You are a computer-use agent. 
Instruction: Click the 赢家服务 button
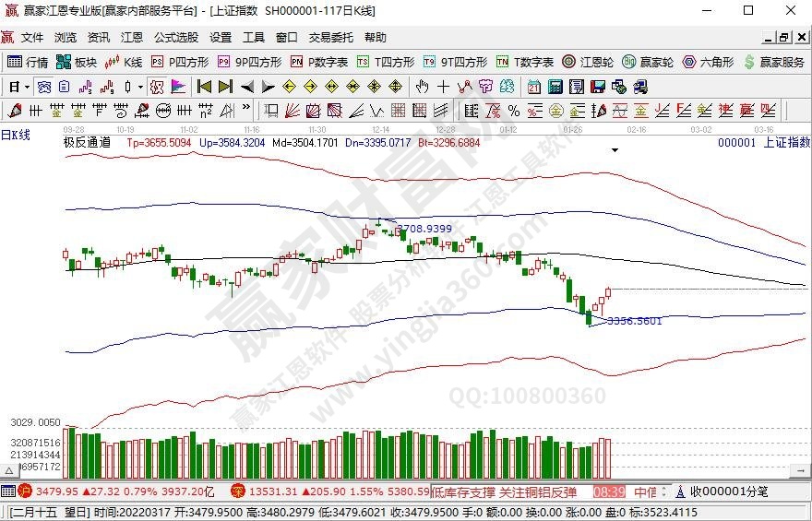[x=773, y=62]
